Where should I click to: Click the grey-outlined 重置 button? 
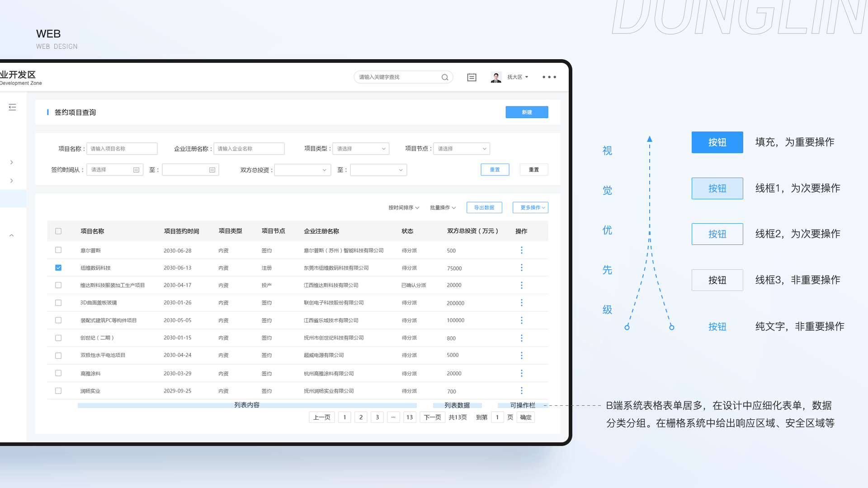click(x=534, y=170)
